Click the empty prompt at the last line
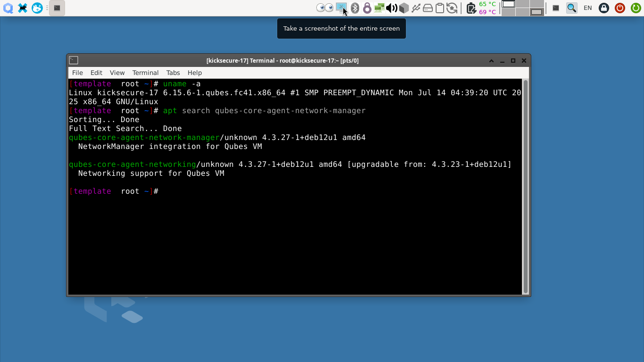Screen dimensions: 644x362 pos(114,191)
